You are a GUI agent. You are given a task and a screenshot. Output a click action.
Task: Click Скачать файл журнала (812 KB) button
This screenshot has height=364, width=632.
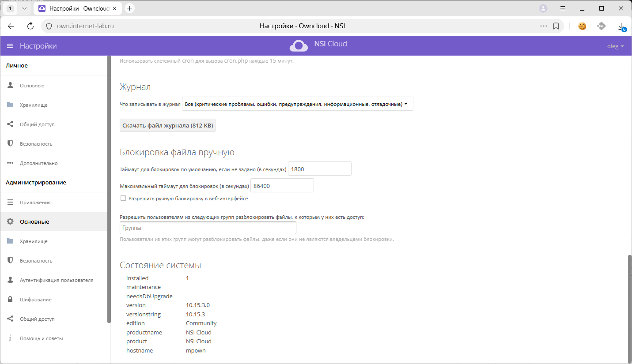click(x=167, y=126)
